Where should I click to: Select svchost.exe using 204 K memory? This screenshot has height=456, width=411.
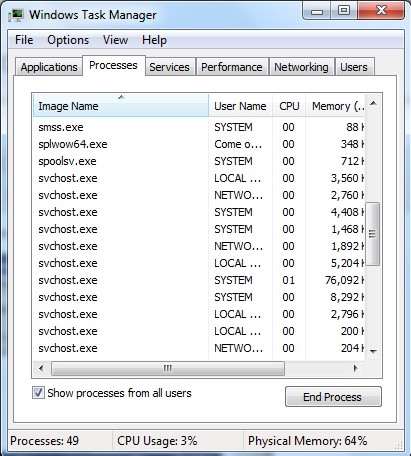click(x=199, y=348)
